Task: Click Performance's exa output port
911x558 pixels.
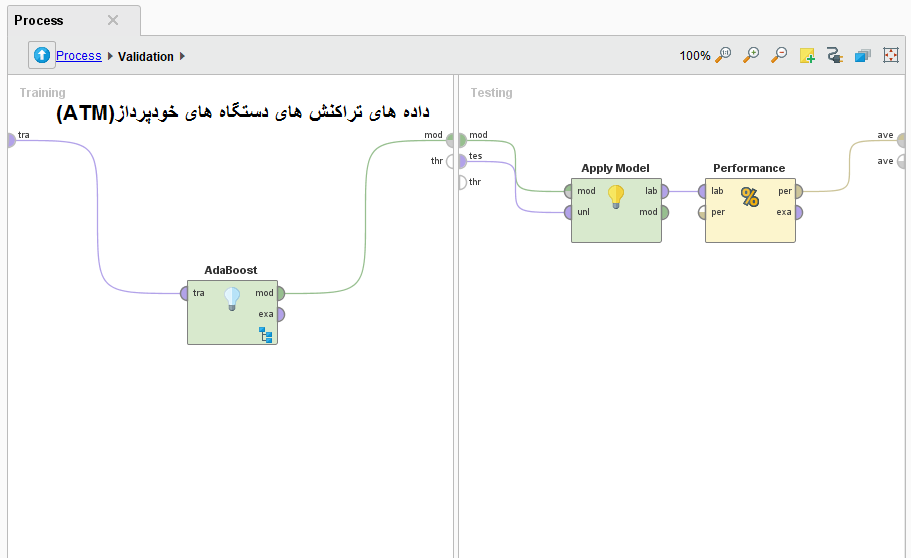Action: (797, 212)
